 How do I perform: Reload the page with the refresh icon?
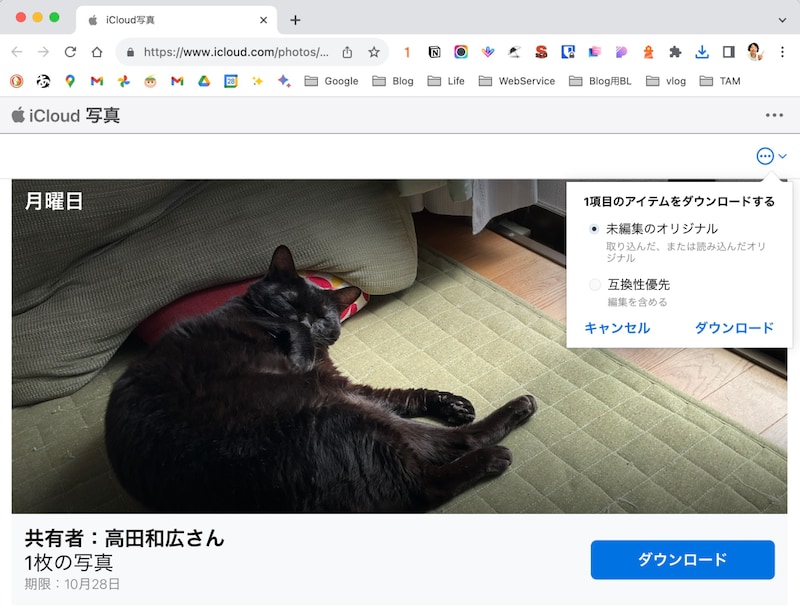[x=70, y=52]
